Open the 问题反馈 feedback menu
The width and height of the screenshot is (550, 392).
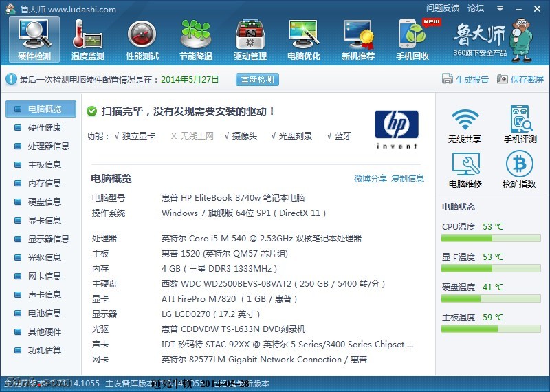442,8
